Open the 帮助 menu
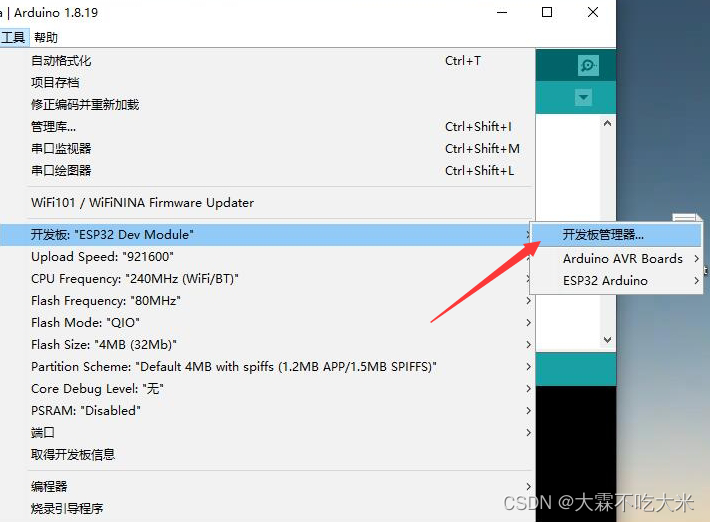 (46, 37)
